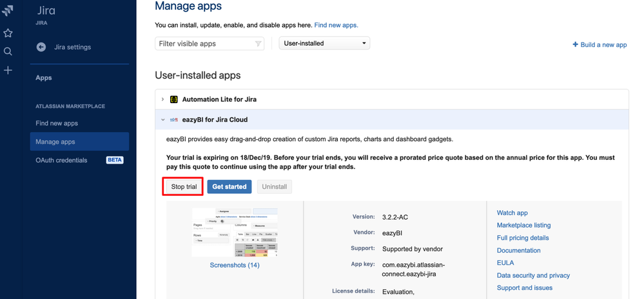Open search via magnifier icon
The width and height of the screenshot is (644, 299).
[x=8, y=52]
